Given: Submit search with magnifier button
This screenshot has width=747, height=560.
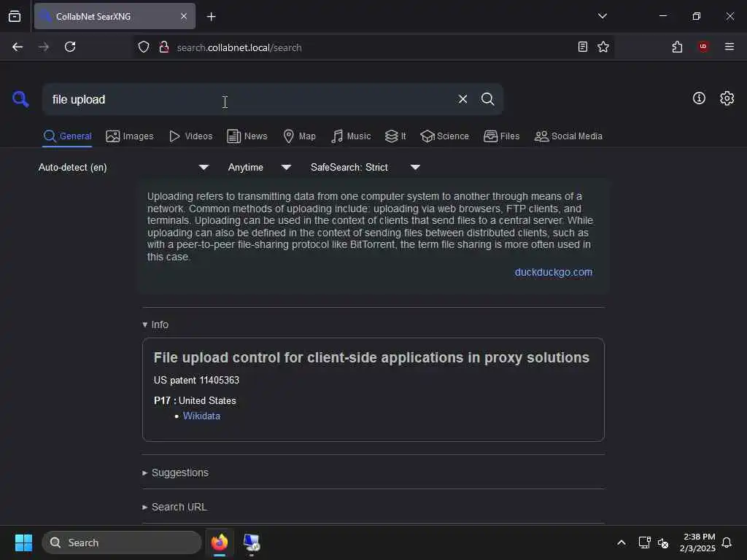Looking at the screenshot, I should click(487, 99).
